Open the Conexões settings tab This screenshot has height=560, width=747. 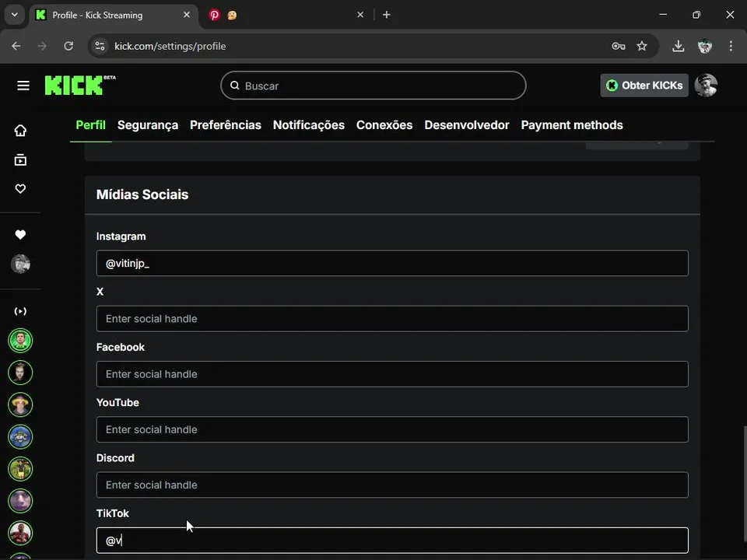(384, 124)
